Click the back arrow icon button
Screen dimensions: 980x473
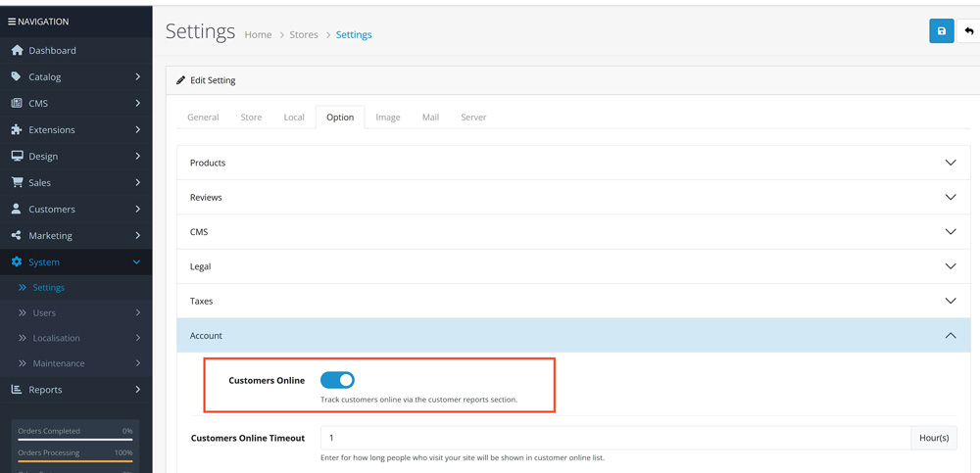click(x=969, y=31)
